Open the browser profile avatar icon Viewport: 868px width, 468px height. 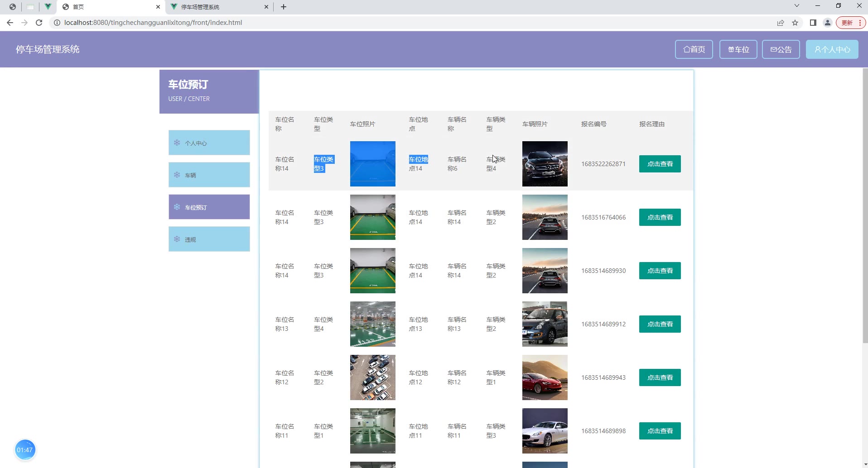pos(827,23)
